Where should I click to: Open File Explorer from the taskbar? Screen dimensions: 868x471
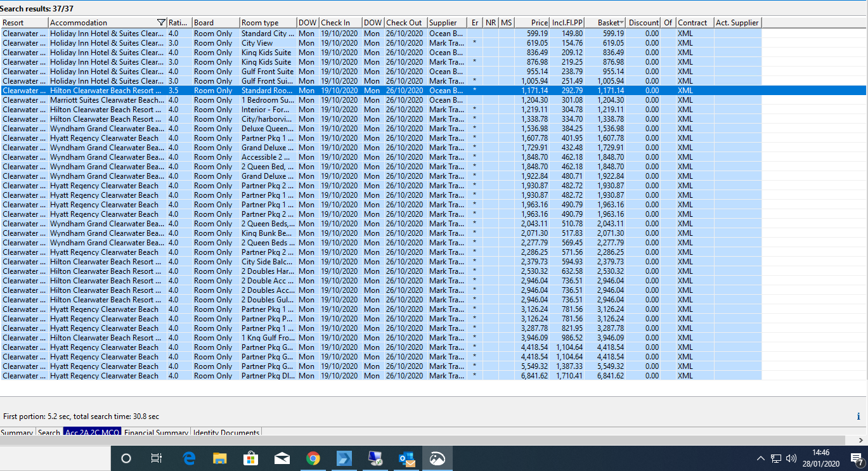220,458
